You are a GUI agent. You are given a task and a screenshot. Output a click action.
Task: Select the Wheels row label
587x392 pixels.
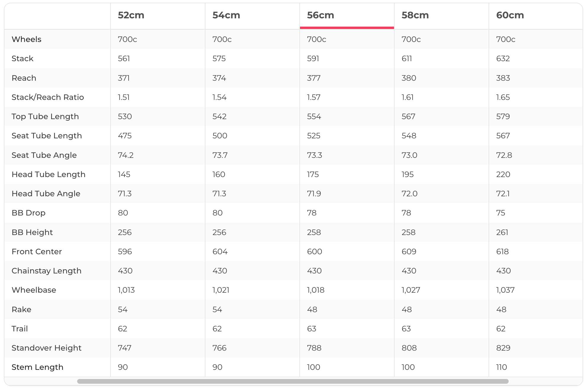[26, 39]
